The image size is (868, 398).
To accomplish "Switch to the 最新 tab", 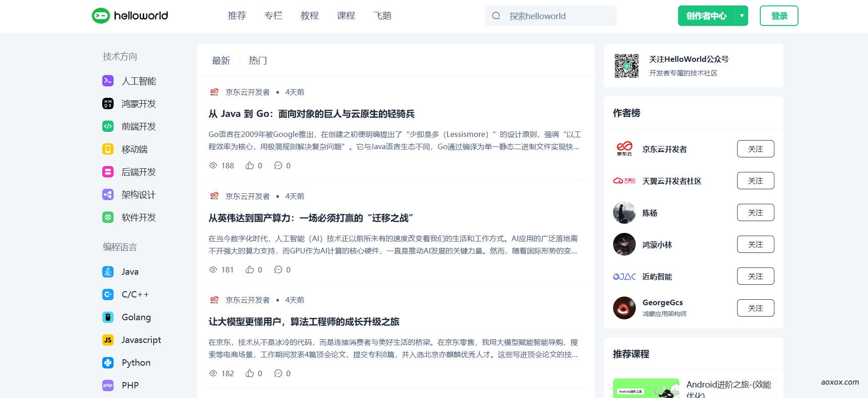I will 221,60.
